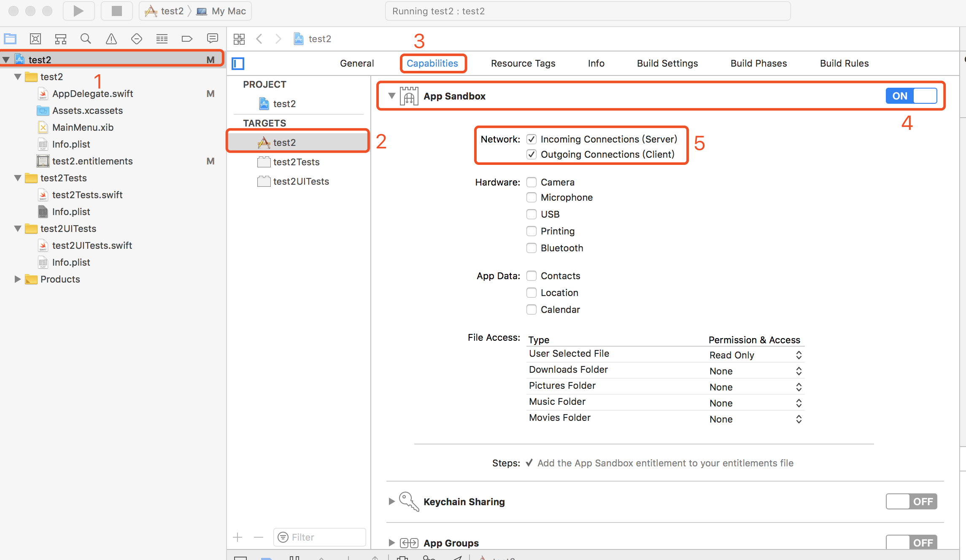This screenshot has width=966, height=560.
Task: Switch to the Resource Tags tab
Action: pyautogui.click(x=523, y=63)
